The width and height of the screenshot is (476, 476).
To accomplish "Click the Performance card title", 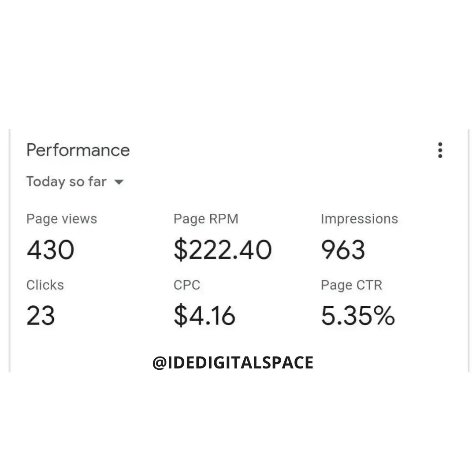I will point(78,150).
